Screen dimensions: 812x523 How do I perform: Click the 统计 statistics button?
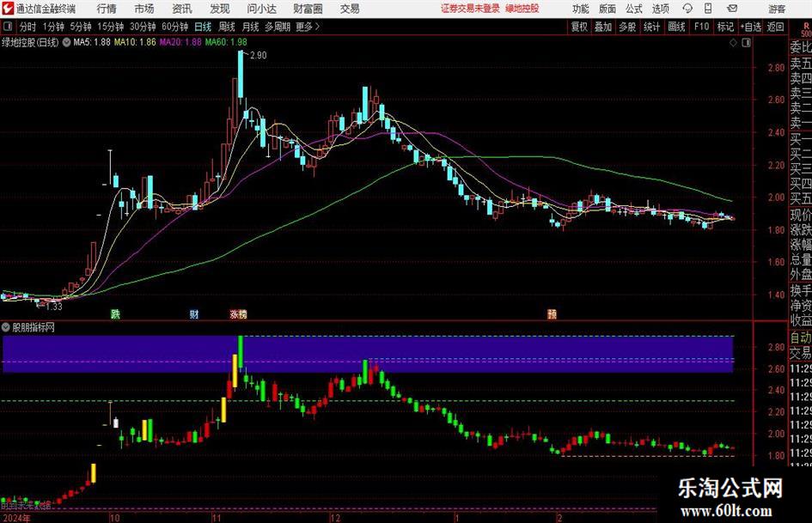pos(651,27)
